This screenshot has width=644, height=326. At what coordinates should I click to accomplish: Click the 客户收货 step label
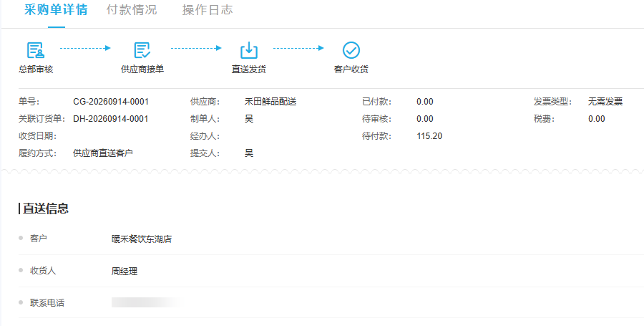351,69
